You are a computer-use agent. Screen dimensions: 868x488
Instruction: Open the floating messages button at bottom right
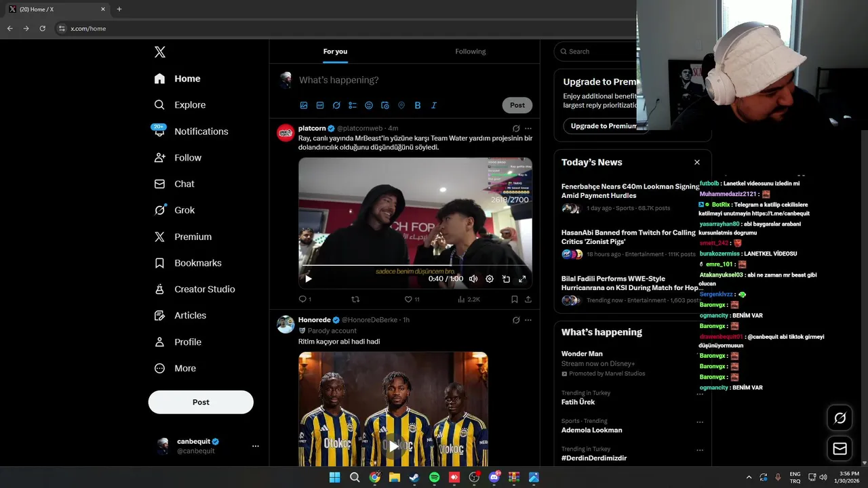tap(840, 449)
